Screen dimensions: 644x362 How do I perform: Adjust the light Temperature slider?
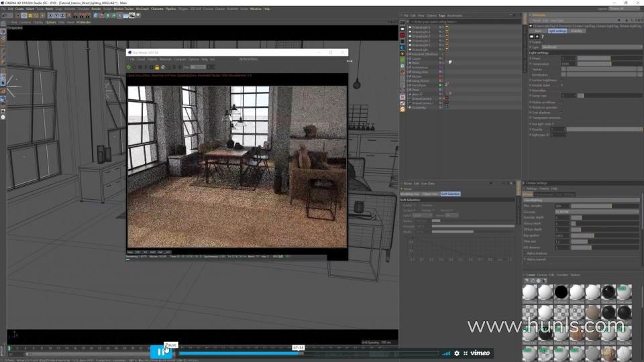pyautogui.click(x=610, y=64)
